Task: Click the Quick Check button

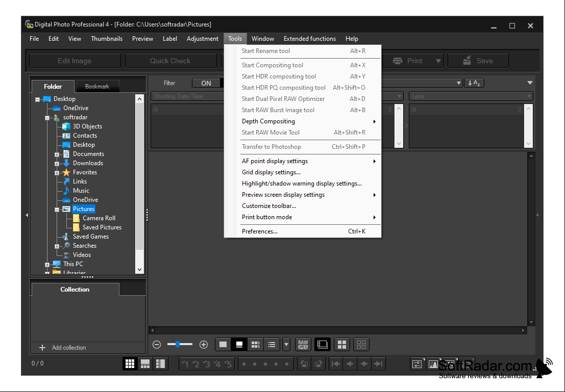Action: click(x=170, y=61)
